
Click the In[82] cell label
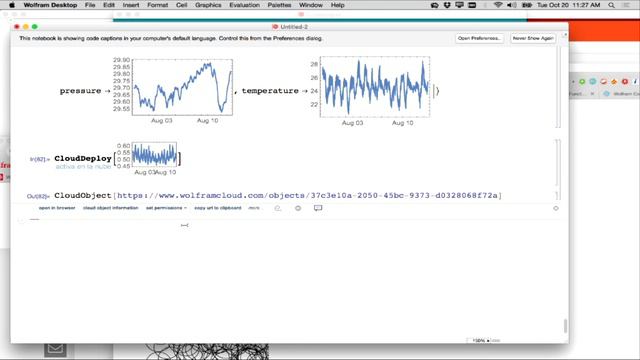(40, 159)
